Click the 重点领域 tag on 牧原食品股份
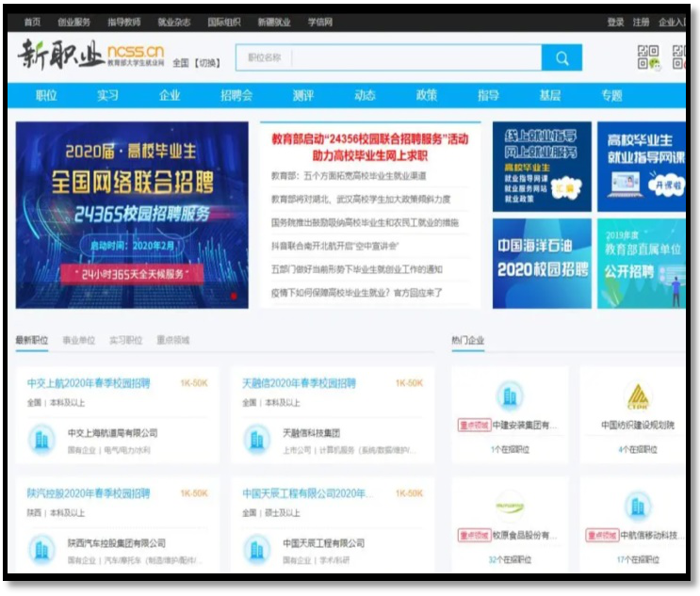 click(x=474, y=536)
